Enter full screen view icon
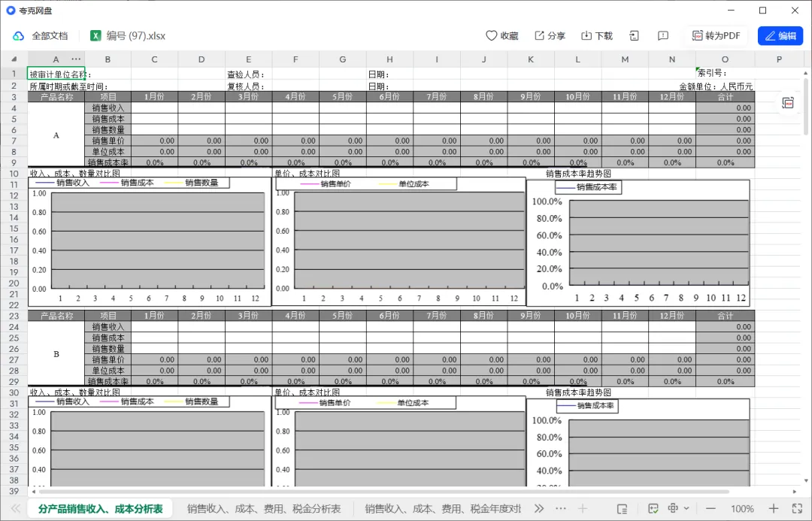 click(797, 508)
